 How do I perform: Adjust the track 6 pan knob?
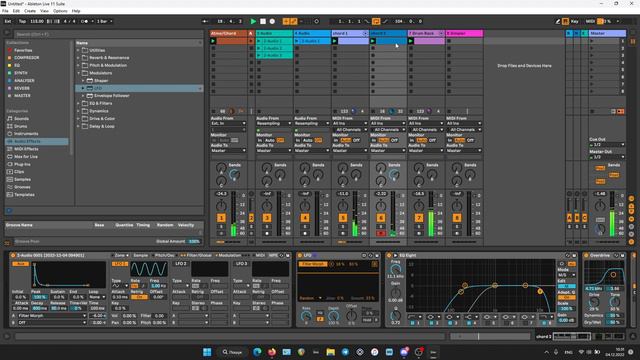click(x=381, y=206)
